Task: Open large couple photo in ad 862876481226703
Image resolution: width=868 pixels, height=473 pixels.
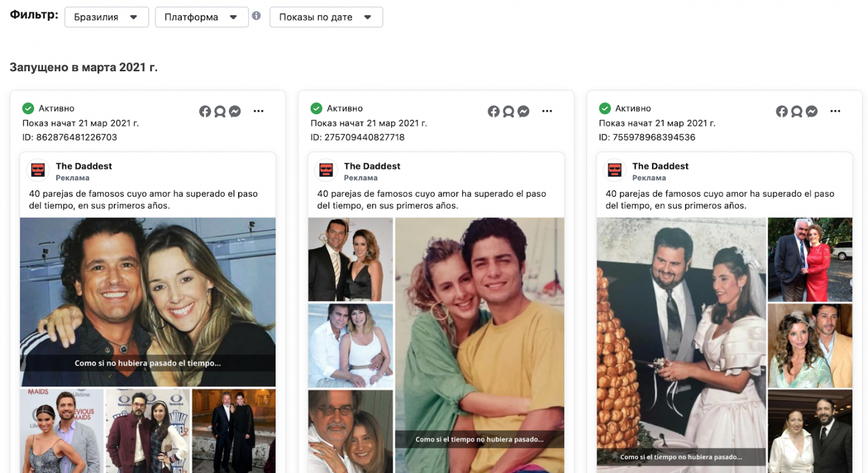Action: click(148, 302)
